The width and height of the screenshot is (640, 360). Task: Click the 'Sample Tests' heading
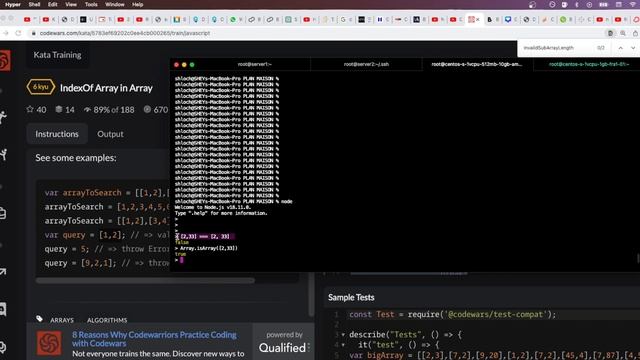coord(351,297)
